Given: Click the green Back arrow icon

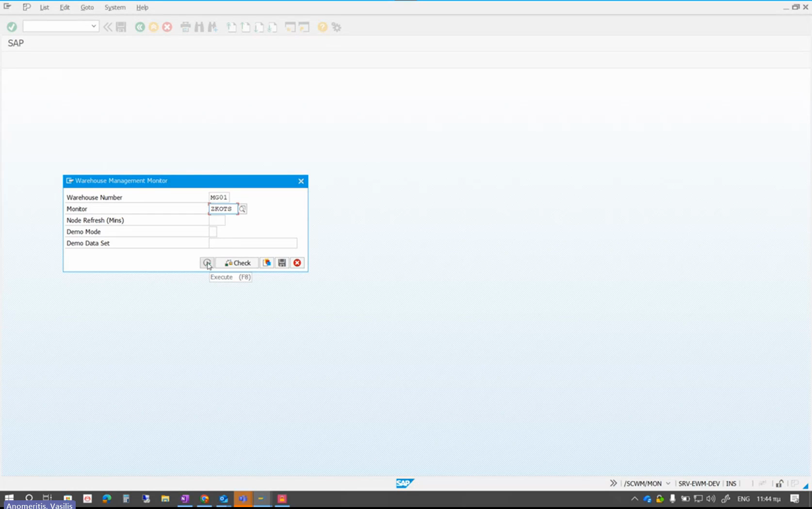Looking at the screenshot, I should [x=140, y=27].
